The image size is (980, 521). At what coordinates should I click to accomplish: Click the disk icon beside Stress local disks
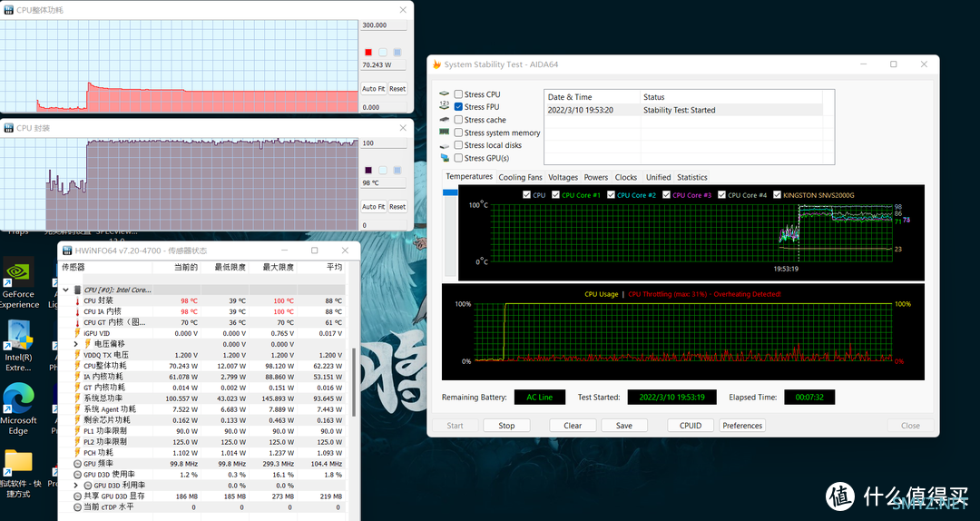[x=445, y=145]
